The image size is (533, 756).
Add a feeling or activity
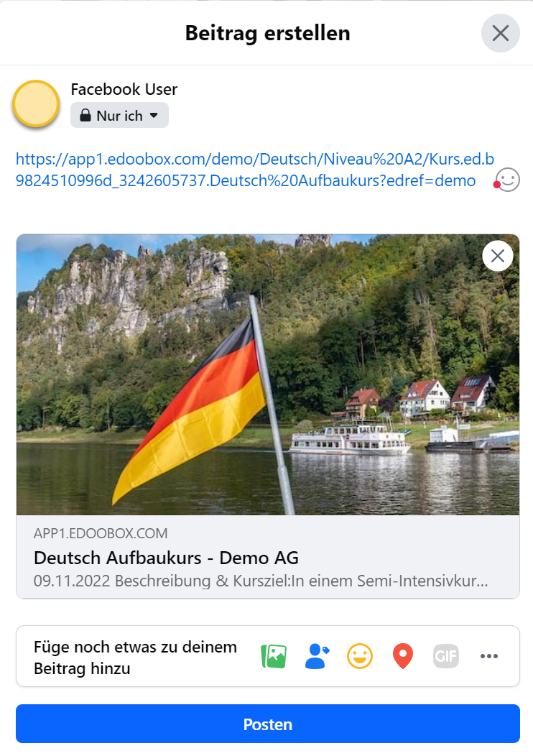click(360, 656)
